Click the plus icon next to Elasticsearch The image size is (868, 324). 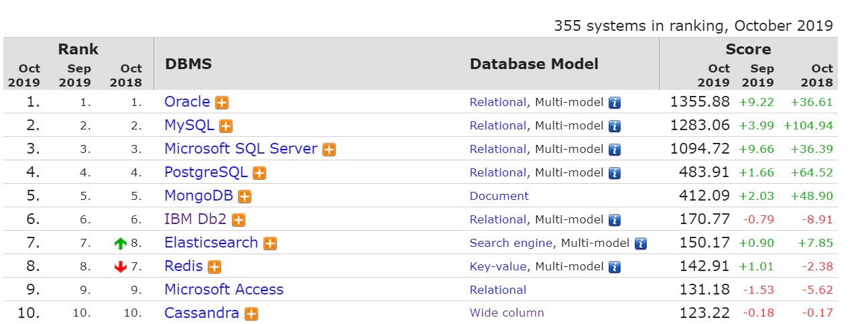(270, 244)
